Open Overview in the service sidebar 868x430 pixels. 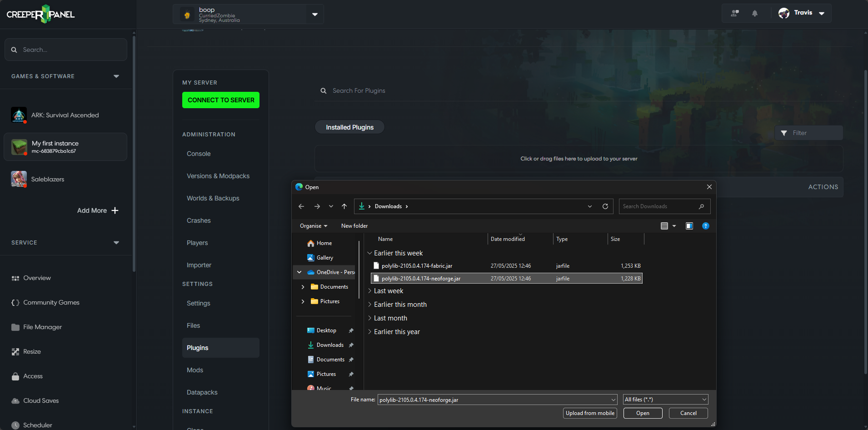[37, 278]
